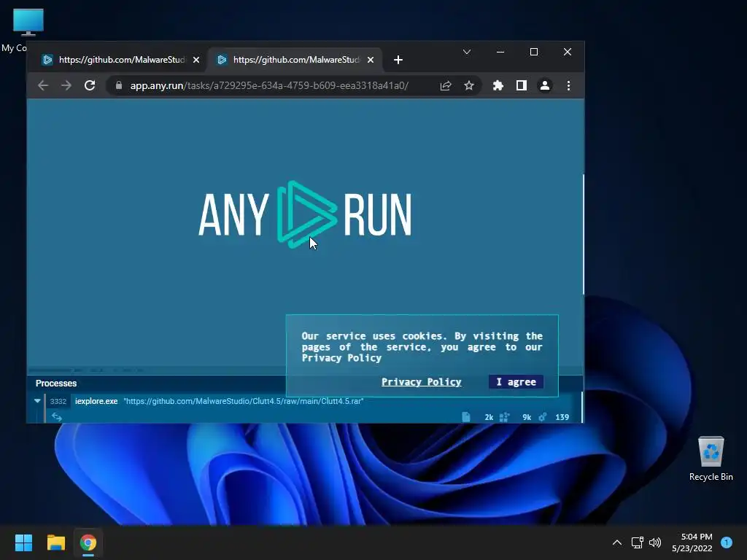Open the clock showing 5:04 PM
This screenshot has width=747, height=560.
coord(692,542)
